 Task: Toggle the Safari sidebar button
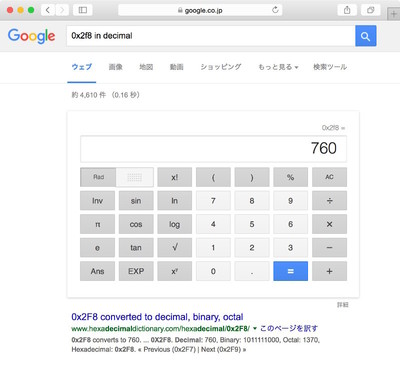(83, 10)
